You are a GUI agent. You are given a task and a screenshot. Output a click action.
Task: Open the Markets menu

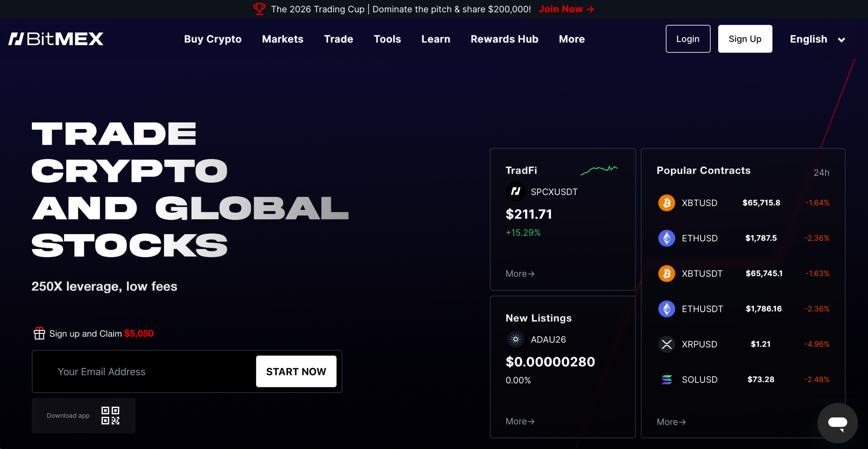point(282,39)
